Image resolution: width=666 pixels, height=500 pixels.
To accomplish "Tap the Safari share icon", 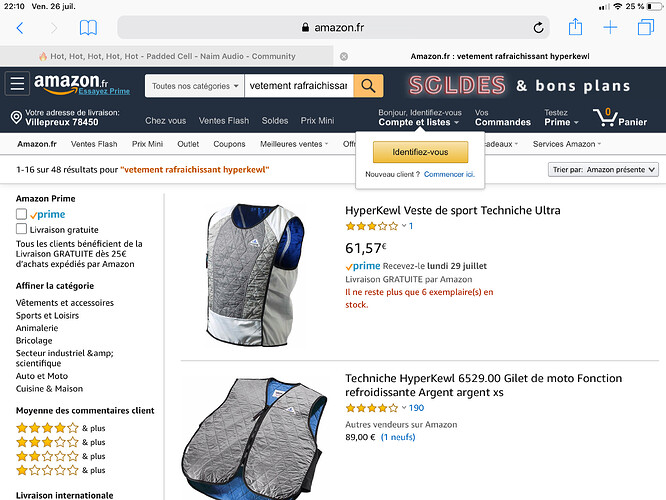I will pyautogui.click(x=575, y=27).
